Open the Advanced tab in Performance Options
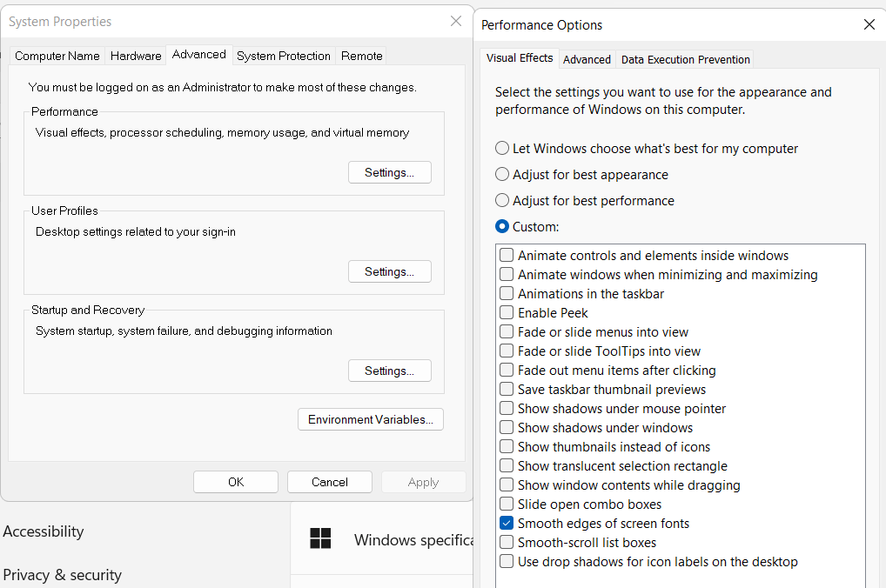 tap(587, 60)
